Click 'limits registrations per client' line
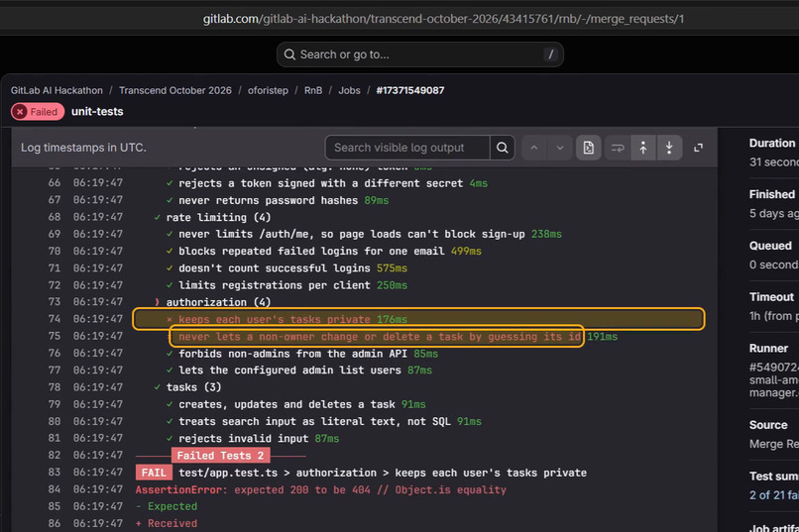Viewport: 799px width, 532px height. click(x=275, y=285)
